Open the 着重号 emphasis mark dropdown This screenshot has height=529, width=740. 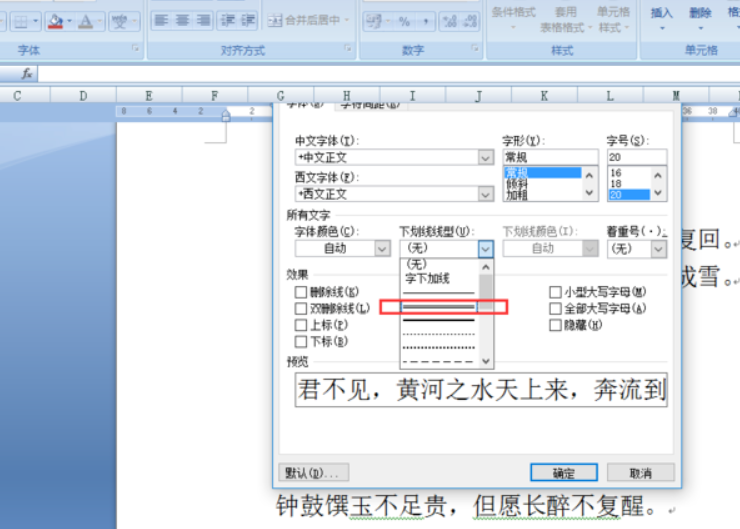coord(659,248)
